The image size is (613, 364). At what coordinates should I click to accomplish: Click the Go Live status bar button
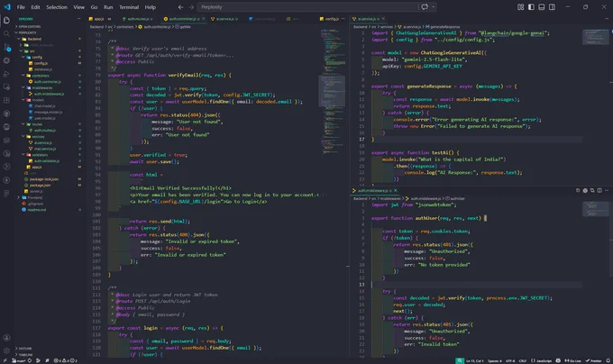click(x=572, y=360)
